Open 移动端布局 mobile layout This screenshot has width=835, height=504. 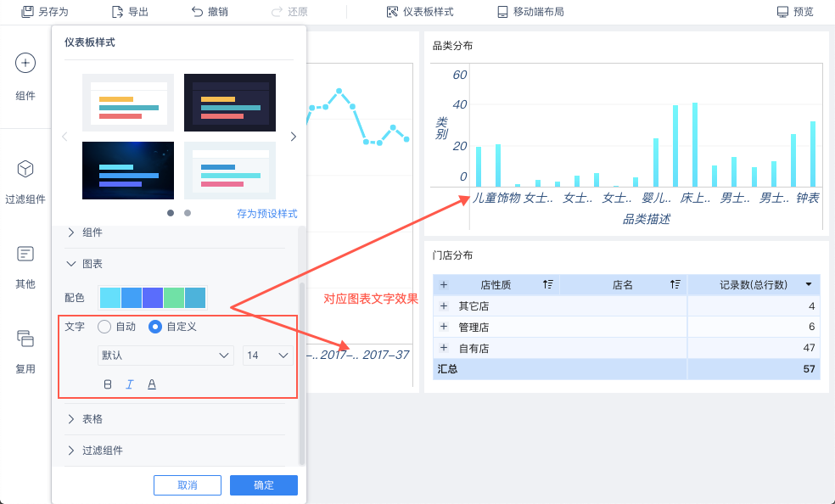[530, 12]
